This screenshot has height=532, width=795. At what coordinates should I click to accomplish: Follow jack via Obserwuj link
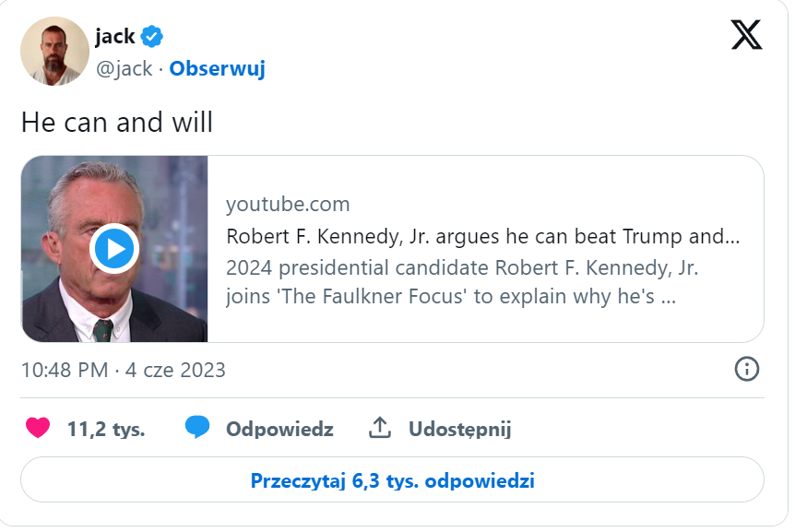point(217,68)
